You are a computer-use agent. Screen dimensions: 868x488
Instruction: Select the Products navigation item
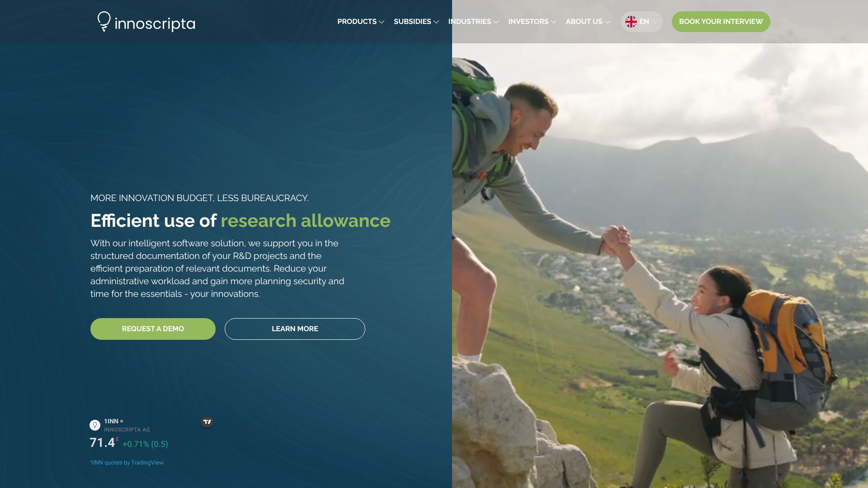coord(357,22)
